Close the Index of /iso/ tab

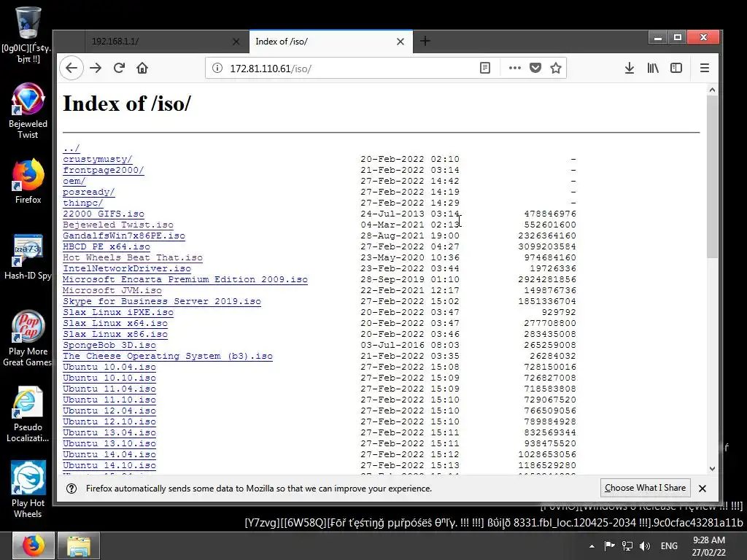click(x=400, y=42)
